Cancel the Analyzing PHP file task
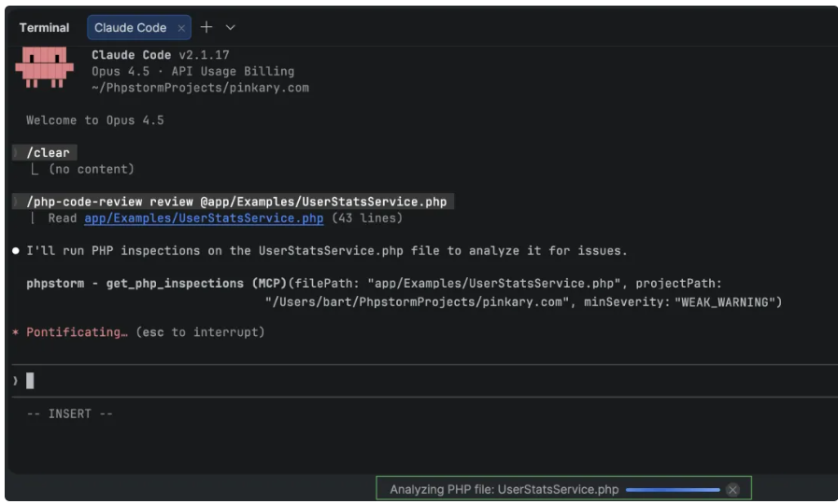 pos(732,489)
